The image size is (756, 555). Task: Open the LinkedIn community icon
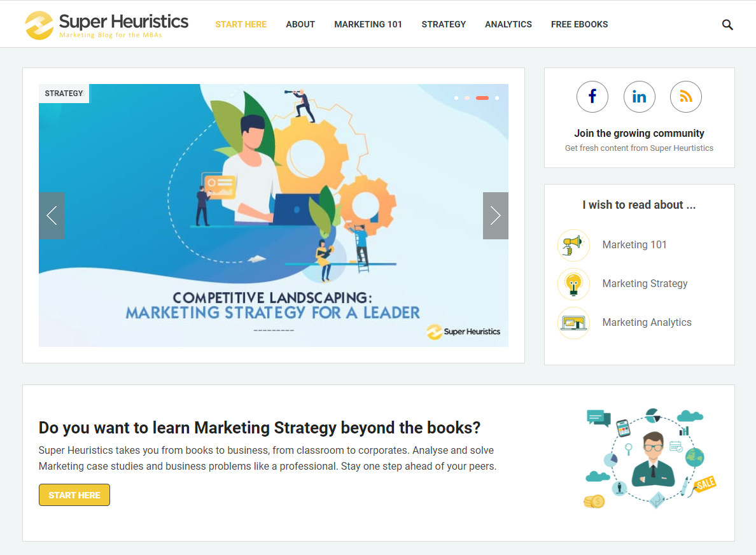point(639,97)
